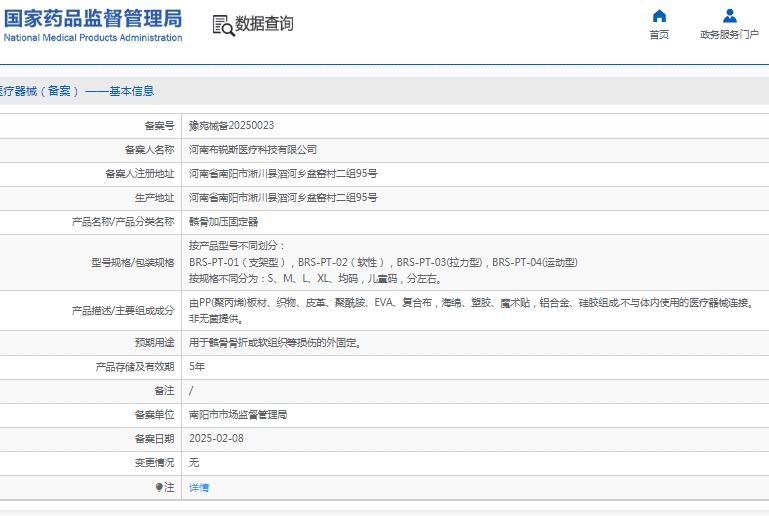Click the home (首页) house icon
769x516 pixels.
pos(659,16)
